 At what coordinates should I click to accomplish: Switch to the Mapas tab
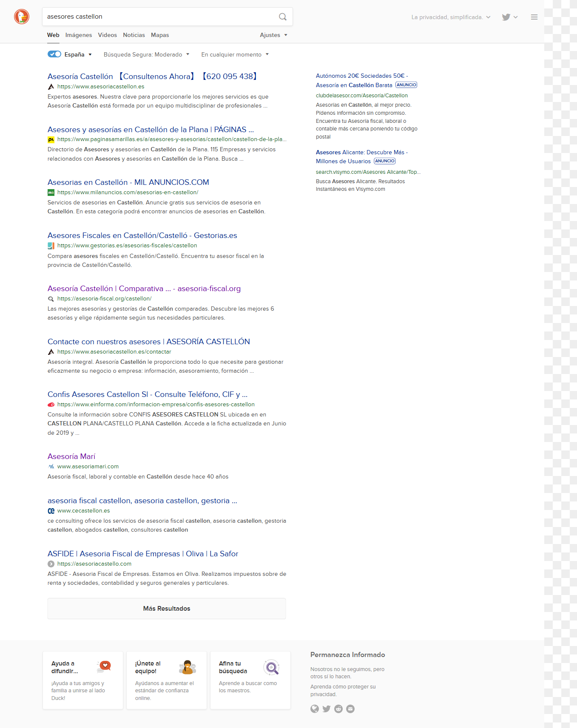[160, 35]
